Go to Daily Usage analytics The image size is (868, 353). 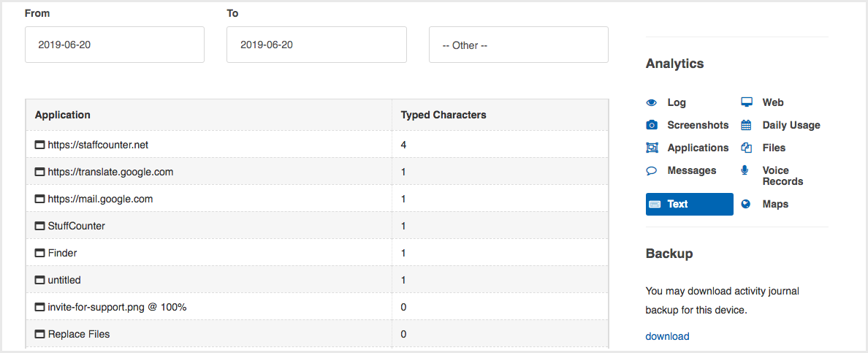[x=791, y=125]
